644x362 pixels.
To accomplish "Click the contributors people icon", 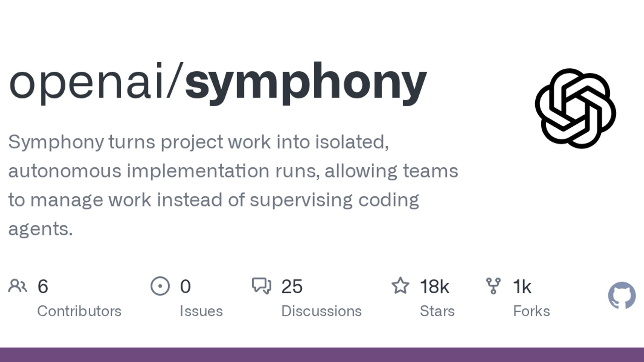I will coord(17,286).
